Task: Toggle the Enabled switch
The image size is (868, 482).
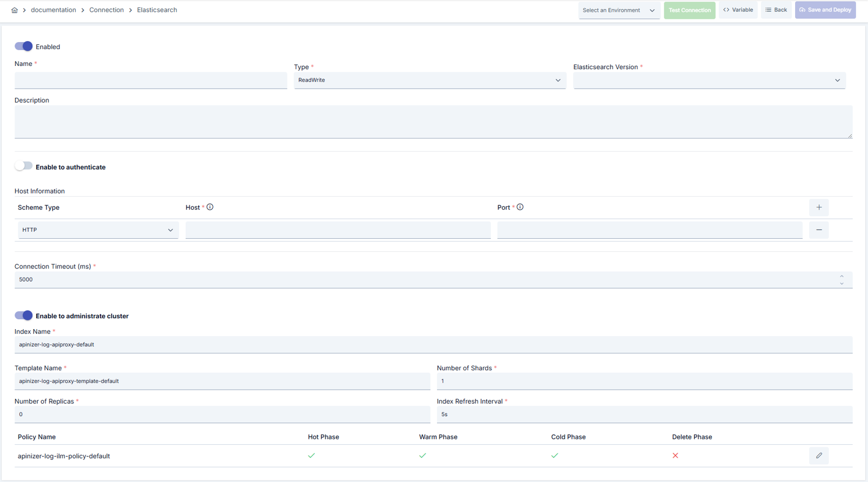Action: coord(23,46)
